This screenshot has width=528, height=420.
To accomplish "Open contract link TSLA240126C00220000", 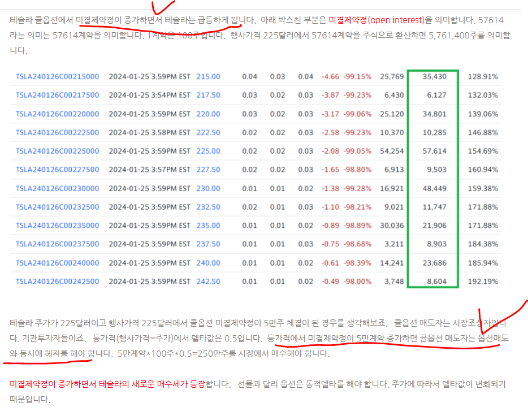I will coord(58,114).
